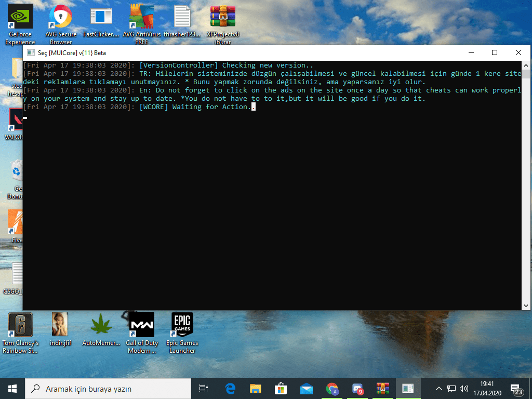Image resolution: width=532 pixels, height=399 pixels.
Task: Focus the 'Aramak için buraya yazın' search box
Action: click(108, 389)
